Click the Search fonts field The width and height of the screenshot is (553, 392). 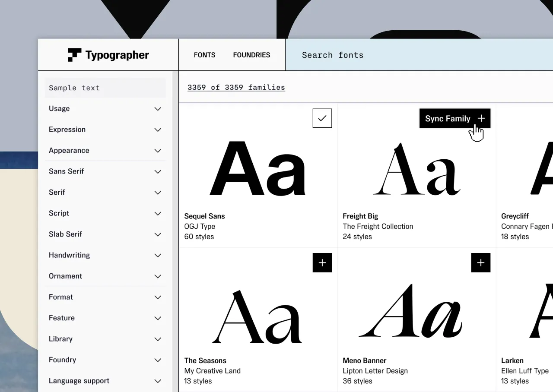pos(418,55)
